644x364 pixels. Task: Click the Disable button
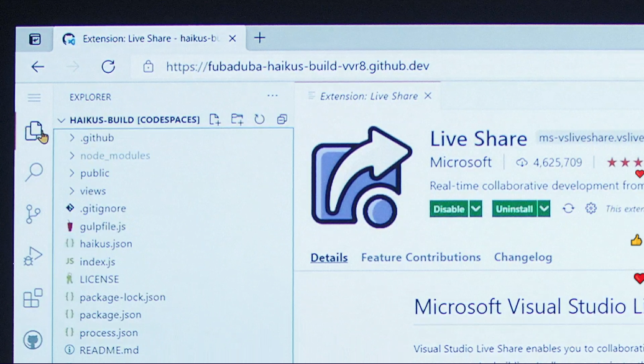pyautogui.click(x=449, y=209)
